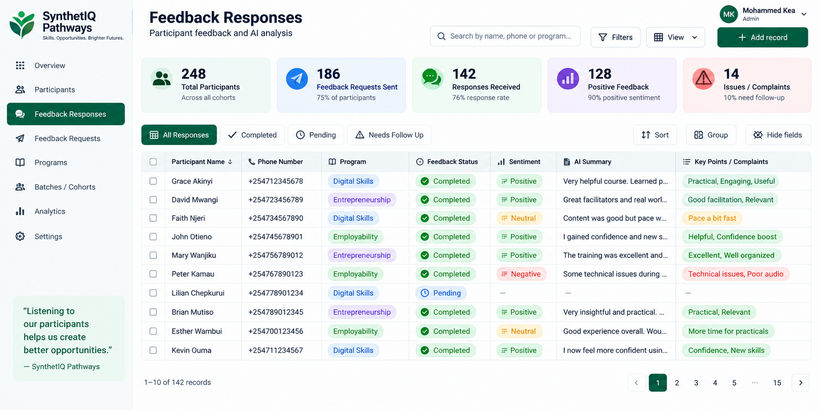Switch to the Pending tab
This screenshot has width=820, height=410.
[x=316, y=135]
